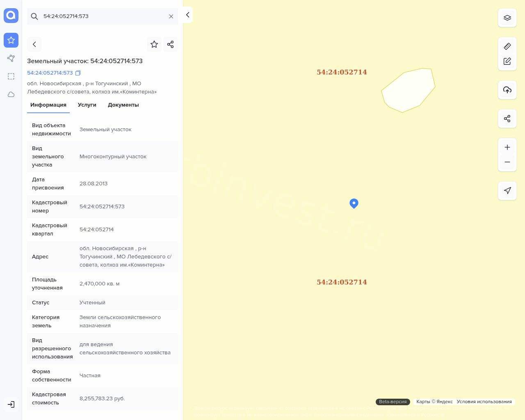This screenshot has width=525, height=420.
Task: Open the graph nodes sidebar icon
Action: coord(11,58)
